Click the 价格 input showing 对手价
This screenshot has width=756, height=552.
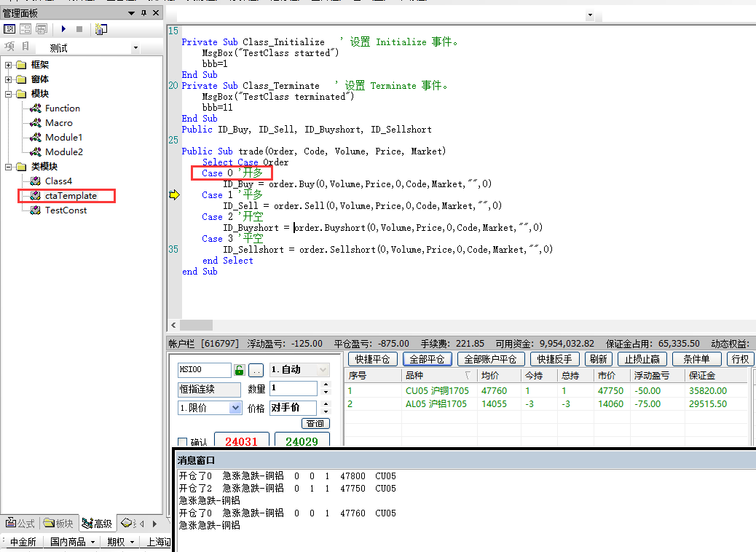click(x=293, y=408)
